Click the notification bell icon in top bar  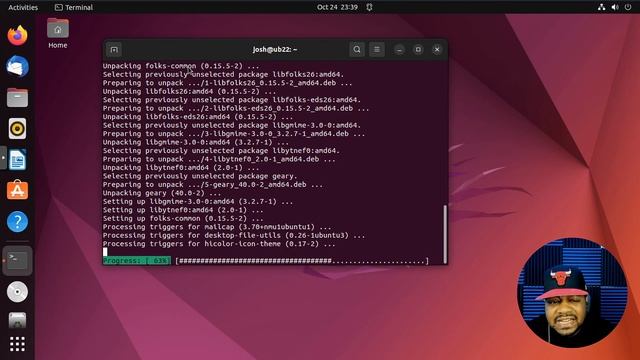pos(369,7)
